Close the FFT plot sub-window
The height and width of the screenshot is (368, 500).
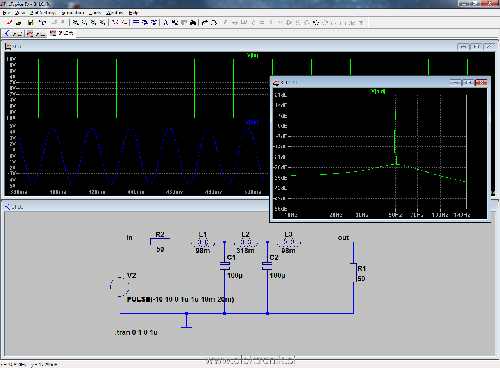click(x=481, y=82)
